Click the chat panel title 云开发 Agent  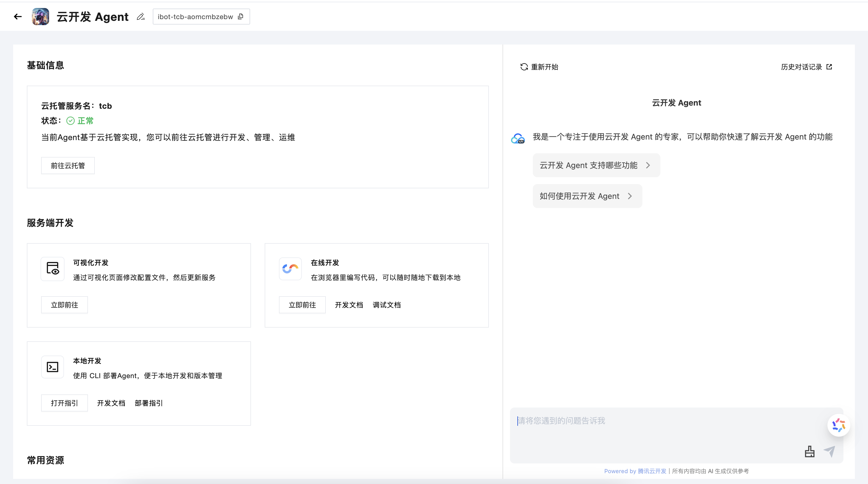tap(677, 103)
